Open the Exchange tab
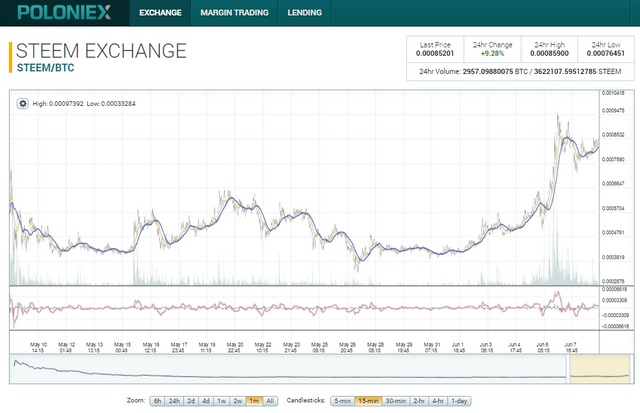This screenshot has height=413, width=640. [x=160, y=13]
